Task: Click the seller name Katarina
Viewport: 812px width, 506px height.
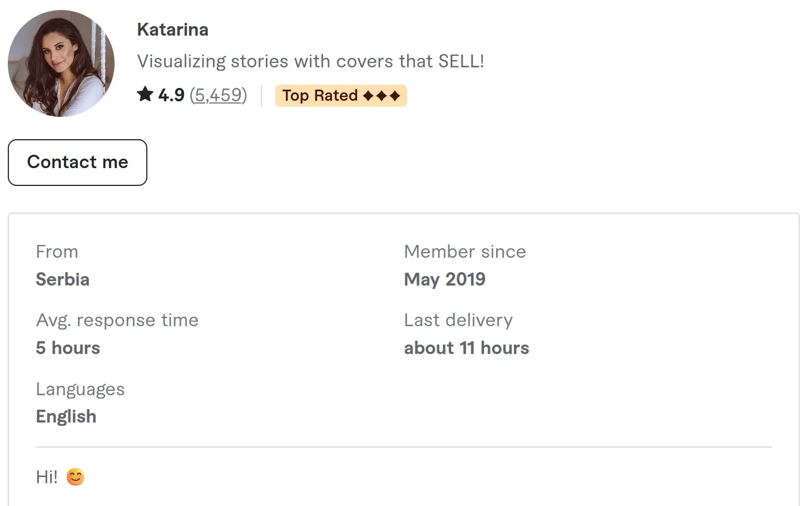Action: 172,30
